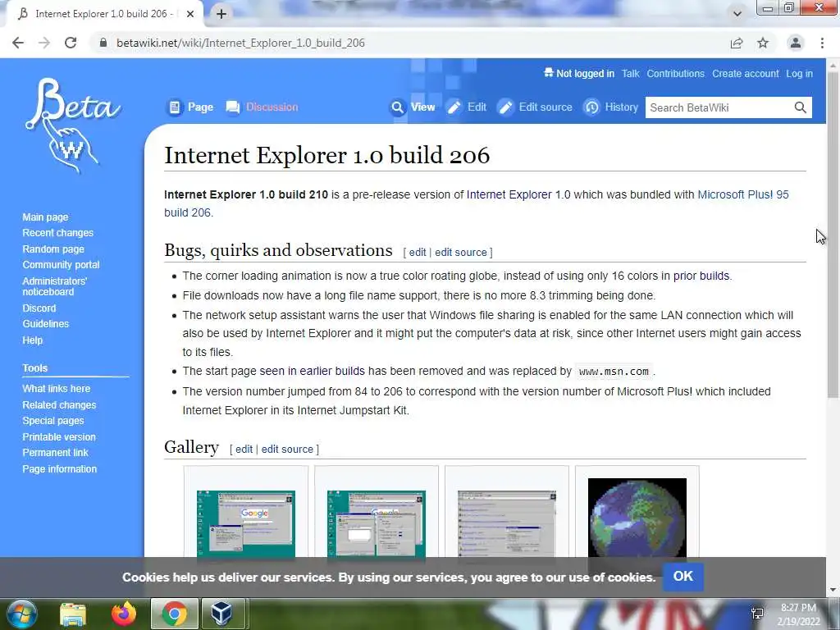Open Special pages link

(53, 421)
